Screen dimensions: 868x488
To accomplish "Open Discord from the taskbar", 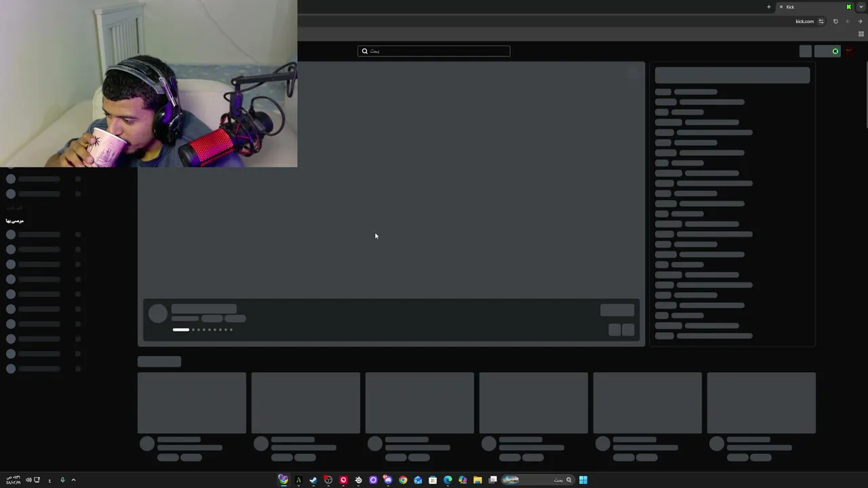I will pos(388,480).
